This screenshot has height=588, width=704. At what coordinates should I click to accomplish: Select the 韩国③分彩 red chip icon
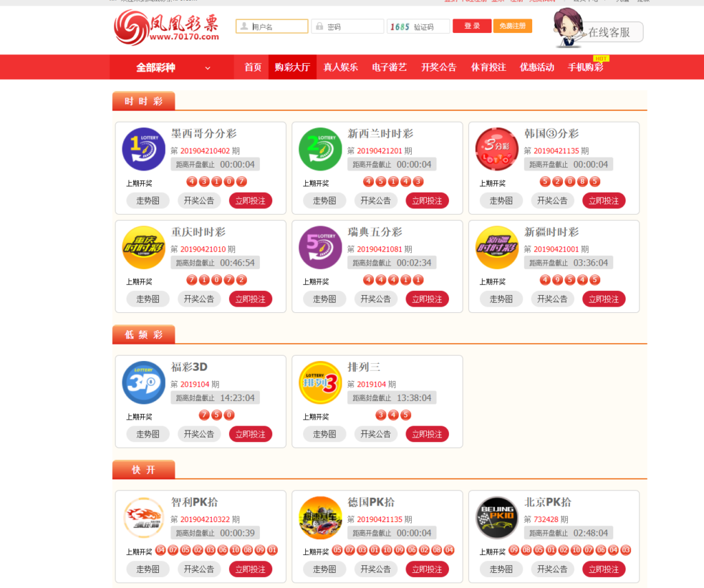[x=497, y=149]
